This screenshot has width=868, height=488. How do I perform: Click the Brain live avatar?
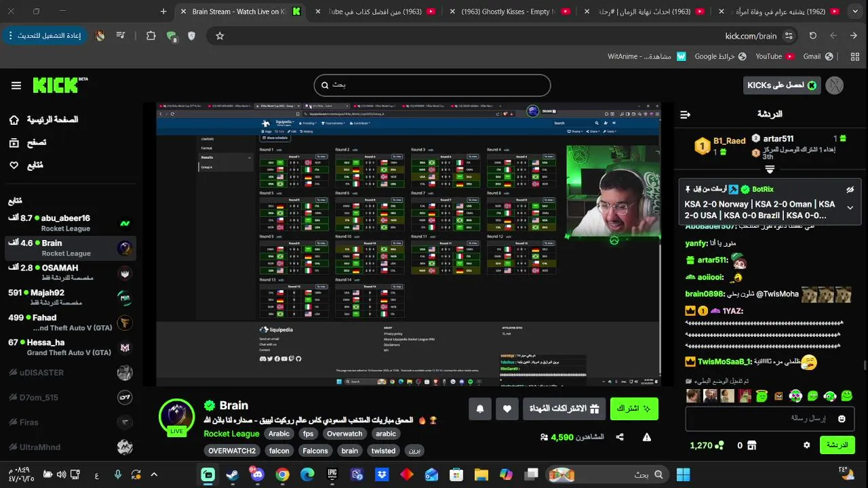(177, 417)
